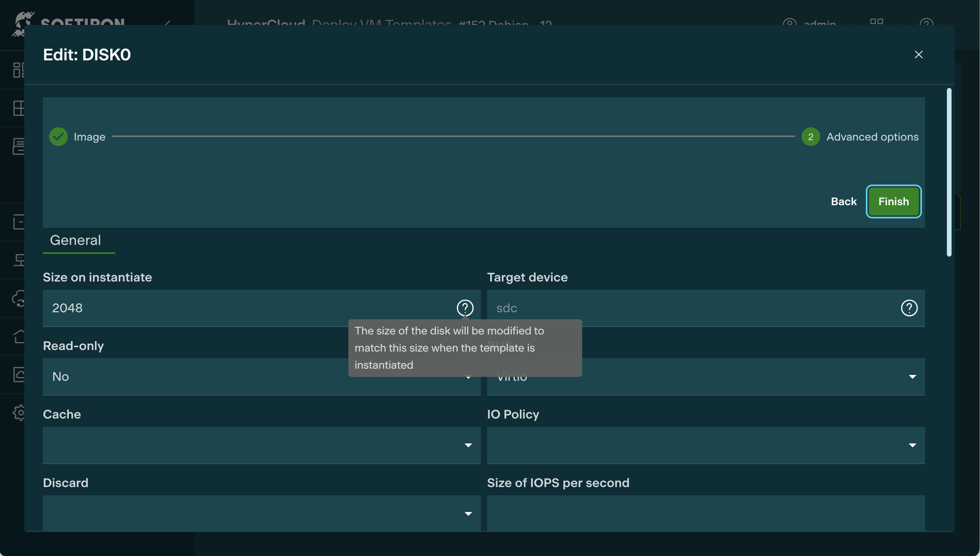The image size is (980, 556).
Task: Go Back to previous step
Action: 844,201
